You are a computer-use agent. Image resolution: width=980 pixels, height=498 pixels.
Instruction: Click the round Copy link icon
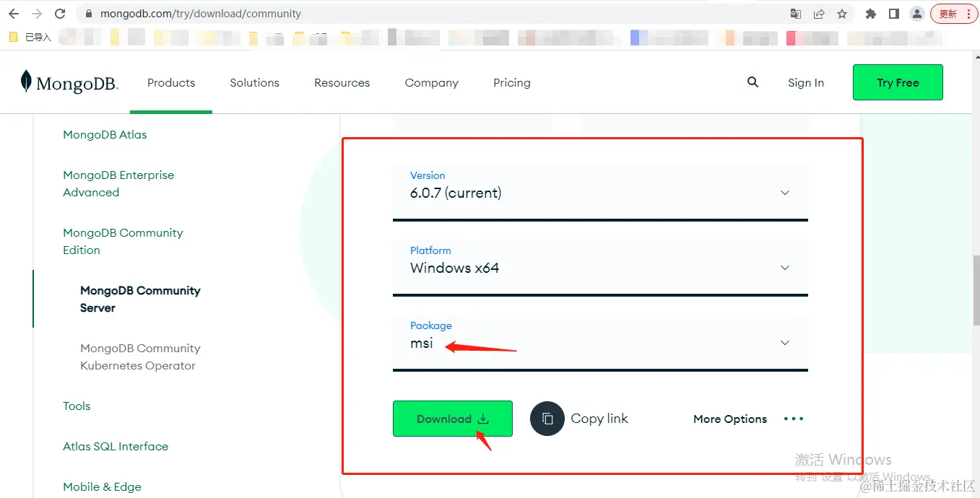pyautogui.click(x=547, y=419)
